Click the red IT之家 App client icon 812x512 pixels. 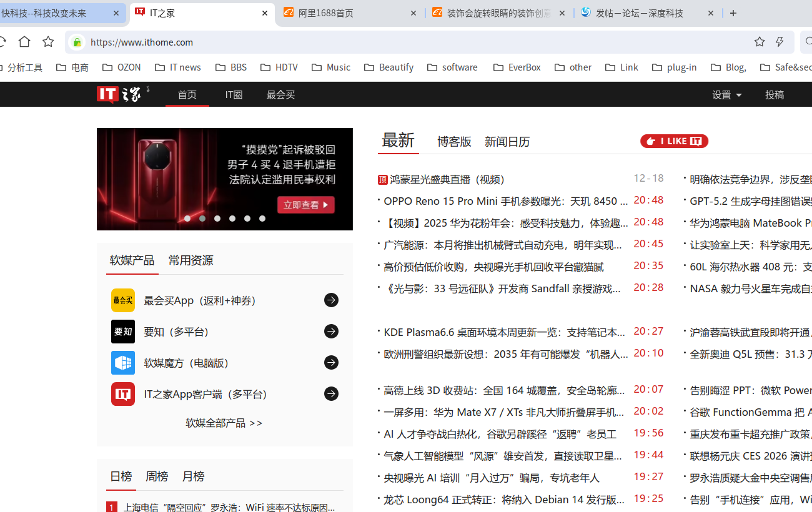pyautogui.click(x=123, y=394)
